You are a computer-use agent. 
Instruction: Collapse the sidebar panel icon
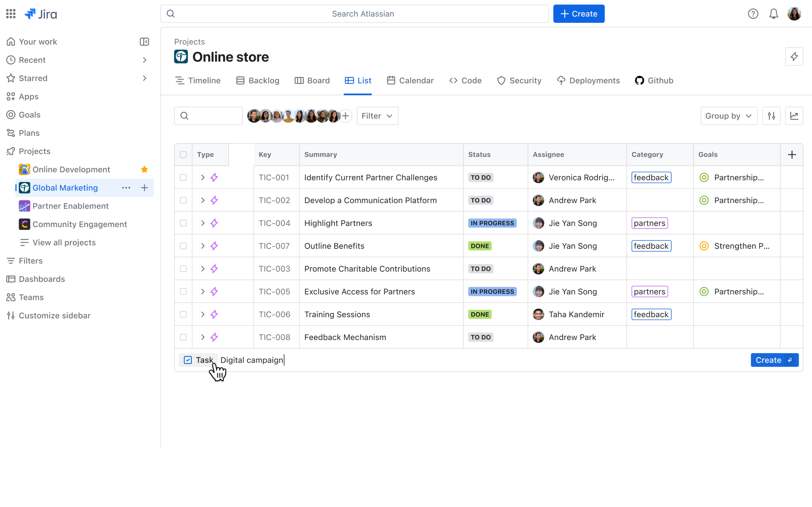pos(144,42)
